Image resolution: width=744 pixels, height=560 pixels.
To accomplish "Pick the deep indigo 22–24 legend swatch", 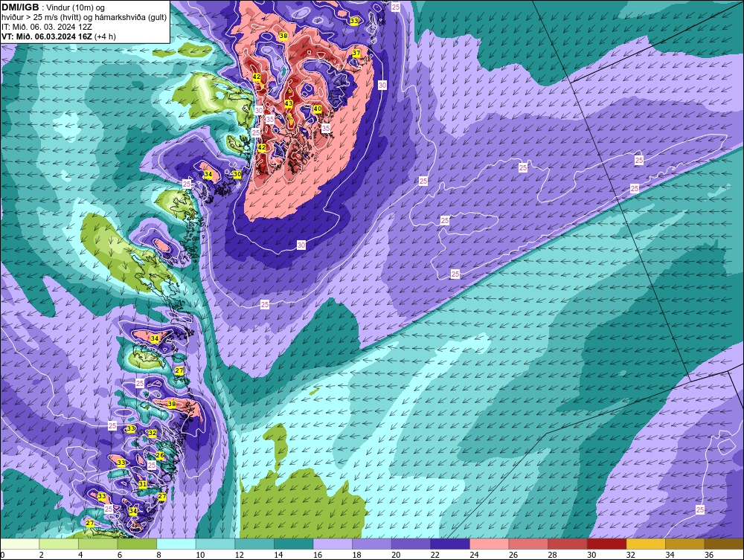I will pyautogui.click(x=450, y=544).
